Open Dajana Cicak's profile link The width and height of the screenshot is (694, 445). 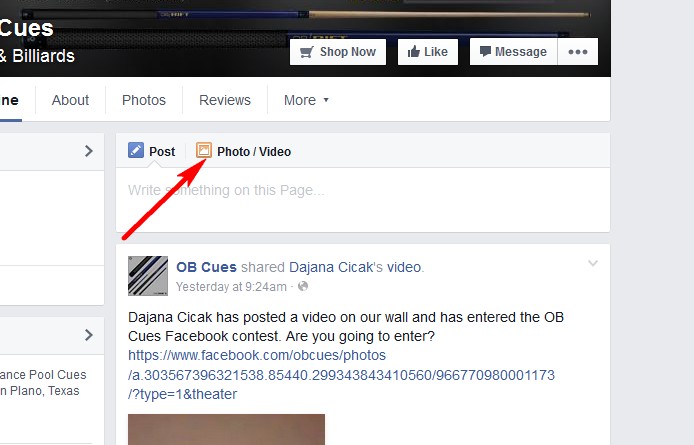[x=331, y=267]
